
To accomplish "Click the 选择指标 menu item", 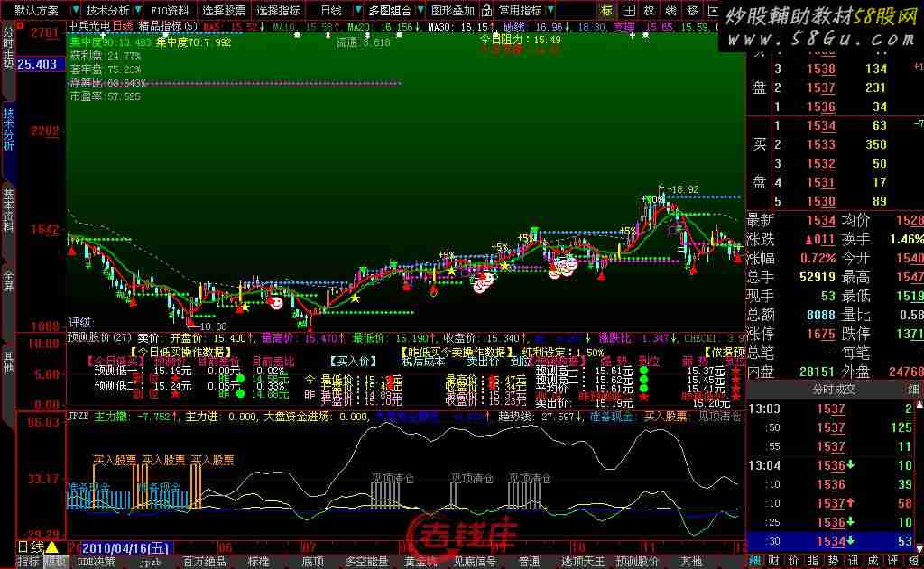I will click(x=278, y=11).
